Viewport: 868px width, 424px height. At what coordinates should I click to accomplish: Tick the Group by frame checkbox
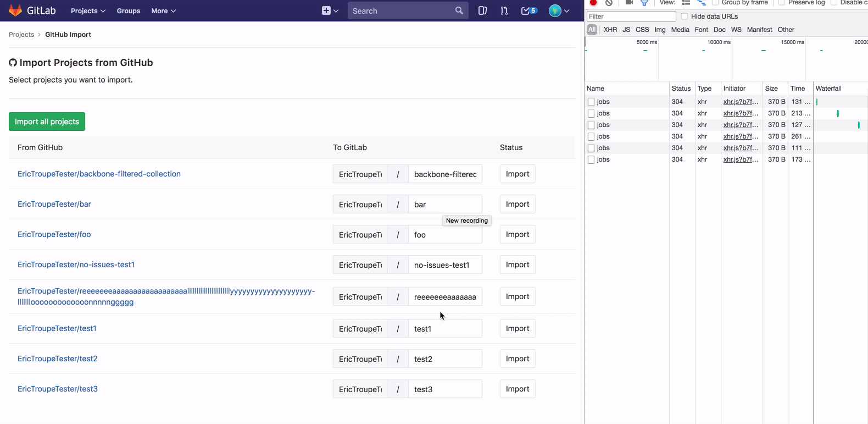[715, 3]
